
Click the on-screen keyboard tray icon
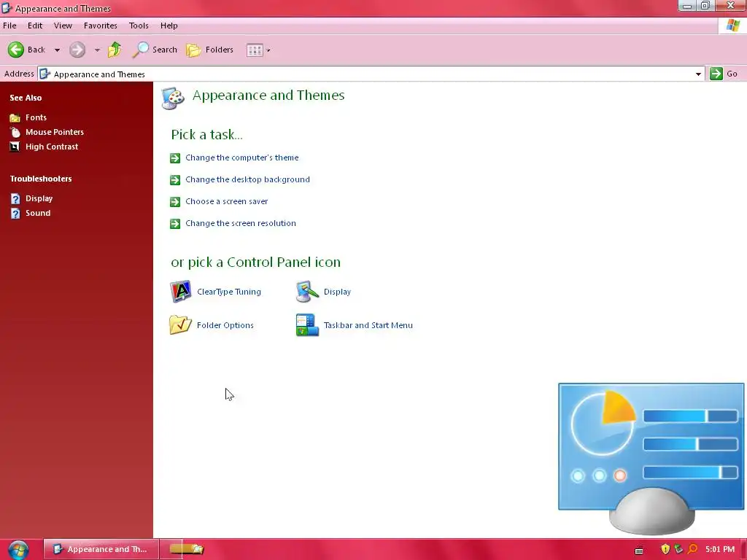(639, 551)
